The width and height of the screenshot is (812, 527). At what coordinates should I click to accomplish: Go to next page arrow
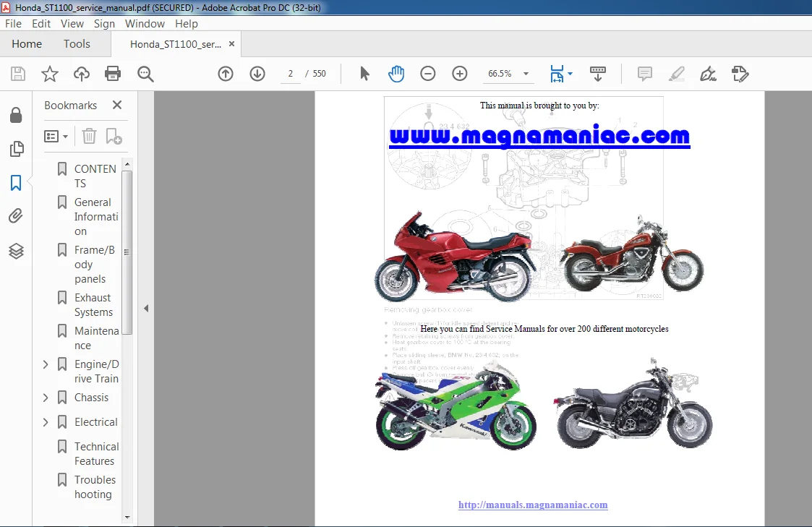coord(257,74)
